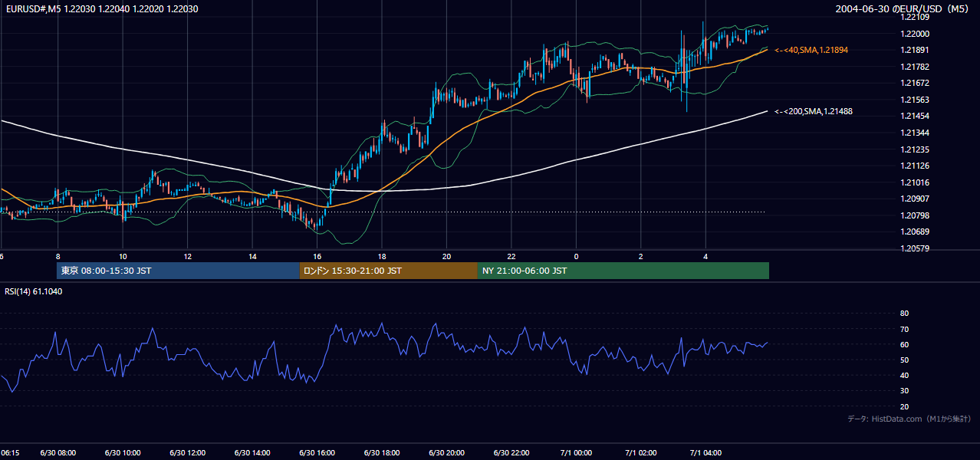Click RSI scale value 20
Viewport: 980px width, 460px height.
pyautogui.click(x=904, y=406)
